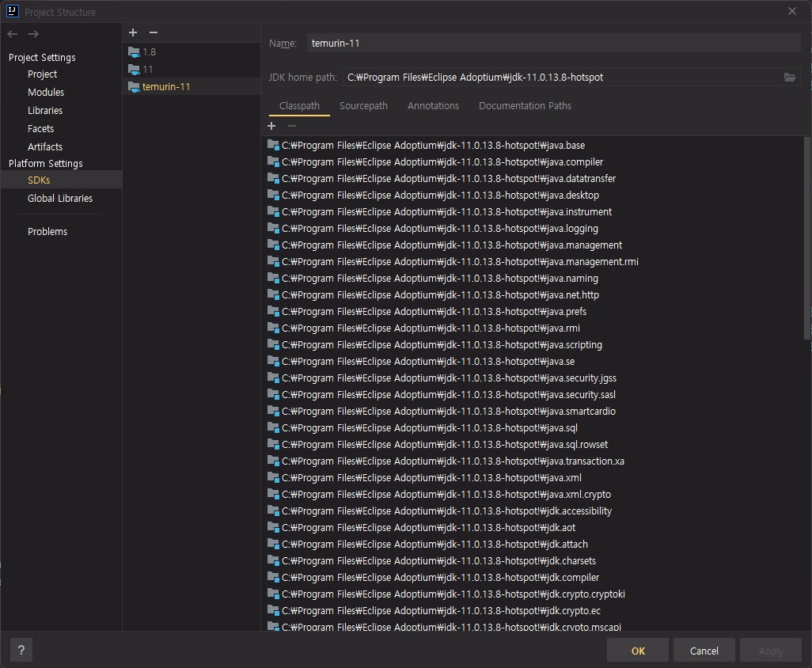Image resolution: width=812 pixels, height=668 pixels.
Task: Click the OK button
Action: coord(637,651)
